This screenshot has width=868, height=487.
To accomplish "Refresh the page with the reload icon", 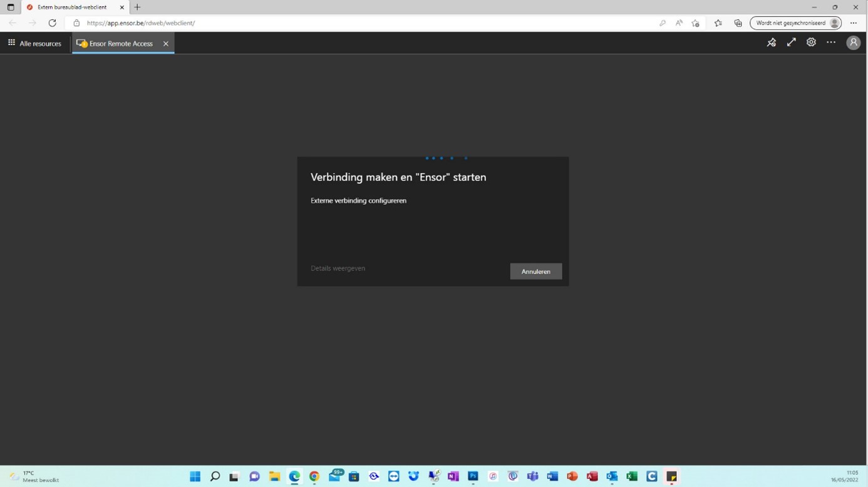I will (52, 23).
